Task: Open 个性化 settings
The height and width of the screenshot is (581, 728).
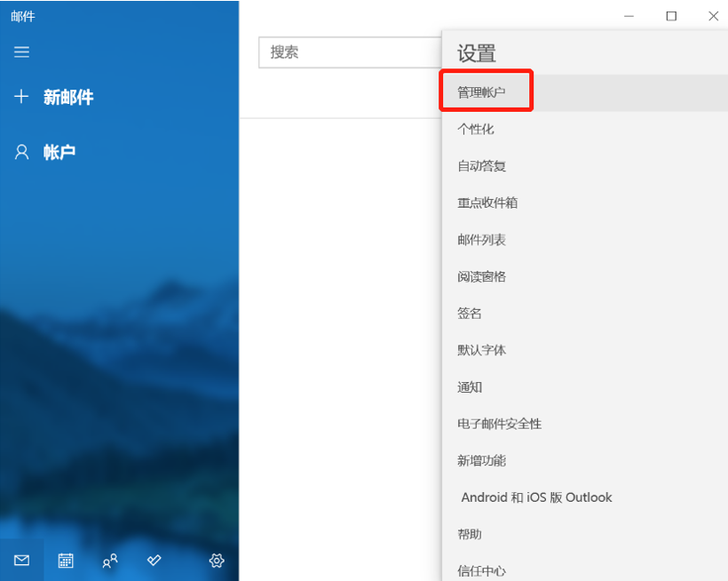Action: 585,129
